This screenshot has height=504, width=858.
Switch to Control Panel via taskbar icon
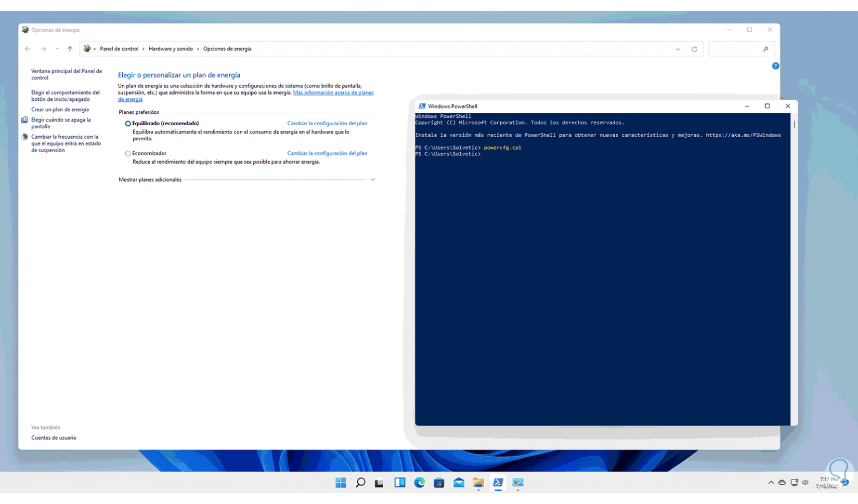[517, 483]
